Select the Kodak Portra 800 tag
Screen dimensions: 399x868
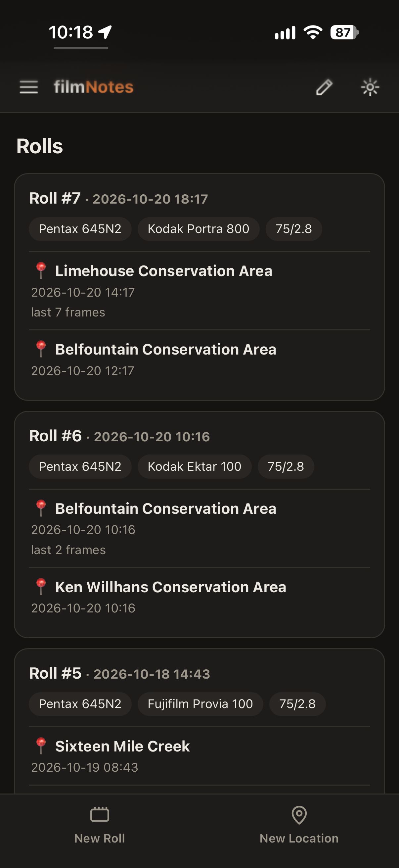click(x=198, y=229)
